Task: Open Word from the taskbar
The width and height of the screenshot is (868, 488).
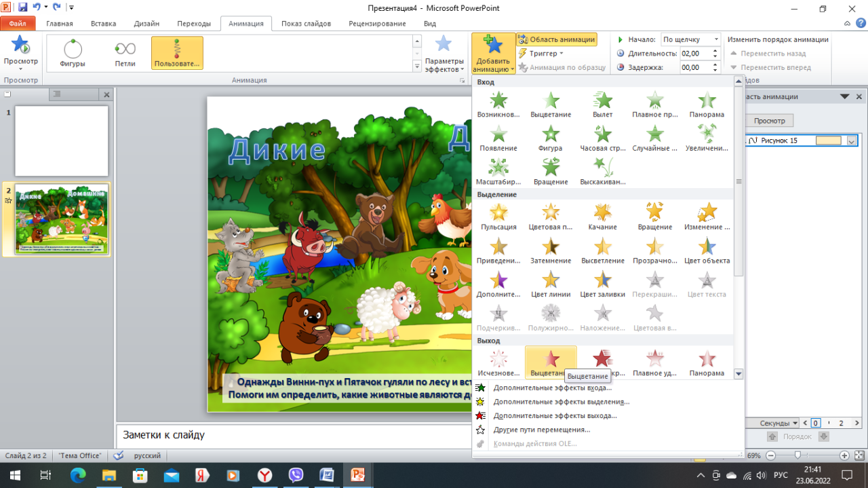Action: pyautogui.click(x=326, y=474)
